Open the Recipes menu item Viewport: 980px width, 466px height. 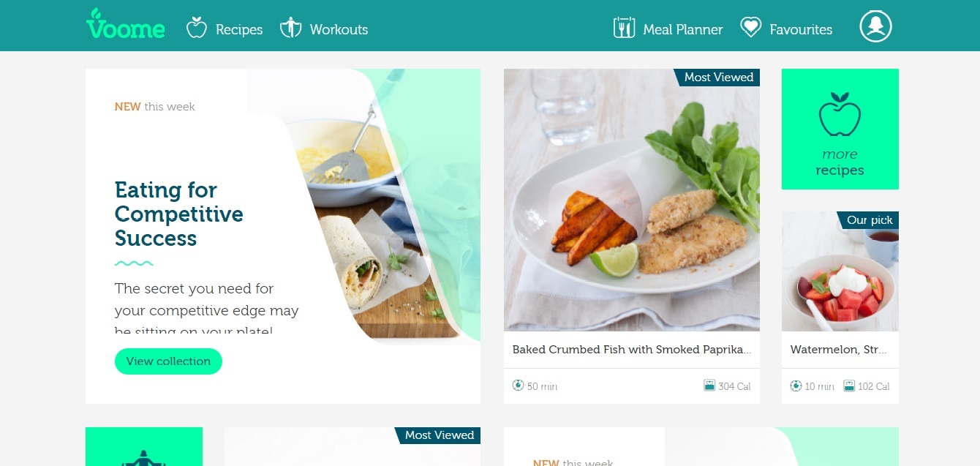click(239, 29)
